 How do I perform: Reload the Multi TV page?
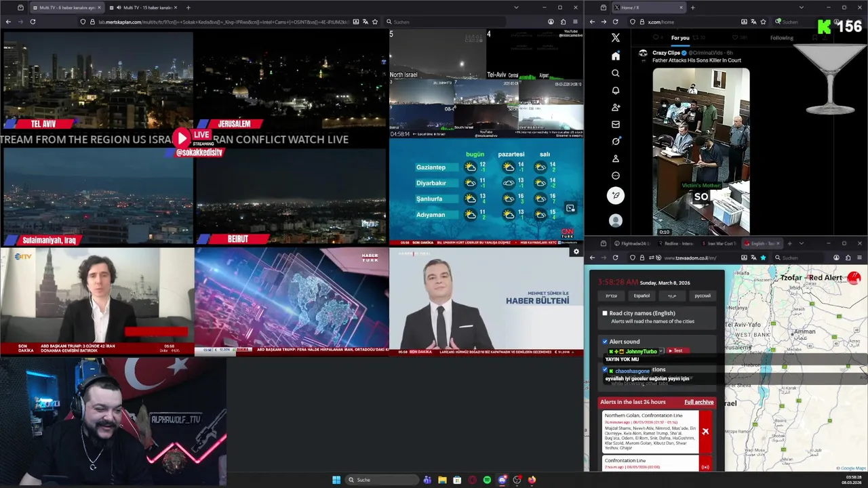(33, 22)
